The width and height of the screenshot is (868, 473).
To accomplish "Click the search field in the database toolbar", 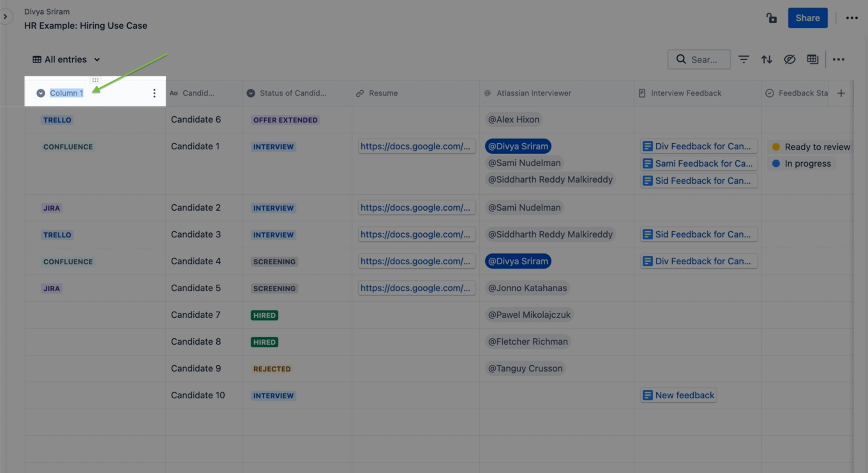I will (x=699, y=60).
